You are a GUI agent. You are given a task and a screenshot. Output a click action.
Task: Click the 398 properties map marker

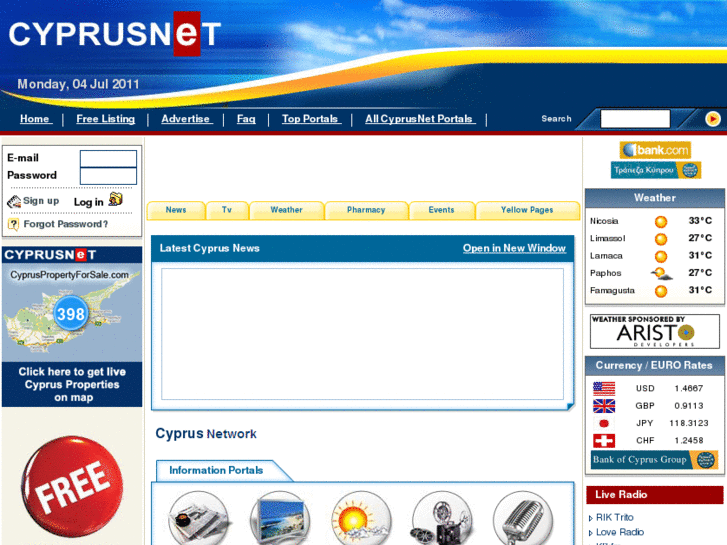(x=70, y=314)
